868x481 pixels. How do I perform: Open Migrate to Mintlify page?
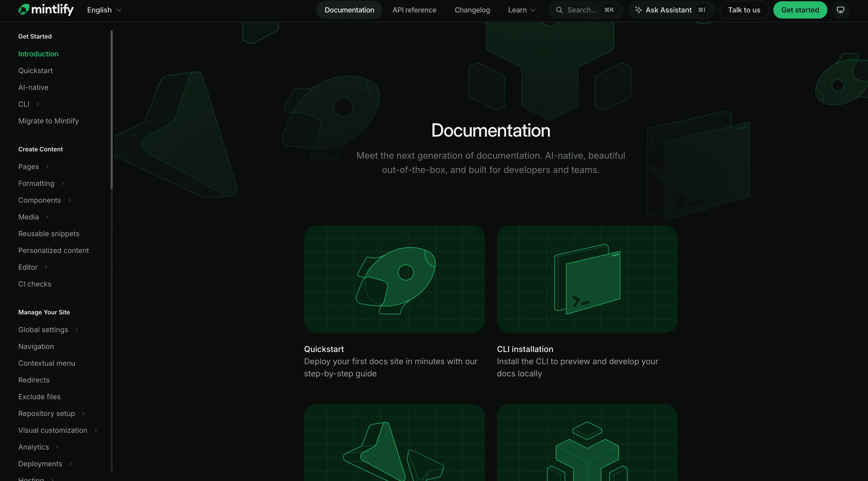48,121
